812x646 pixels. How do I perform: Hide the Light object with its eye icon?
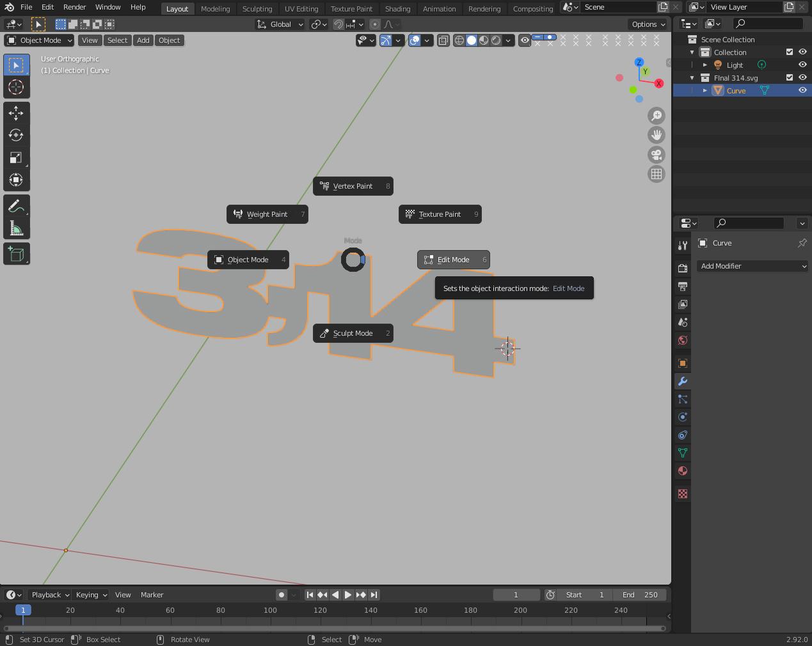click(x=802, y=65)
